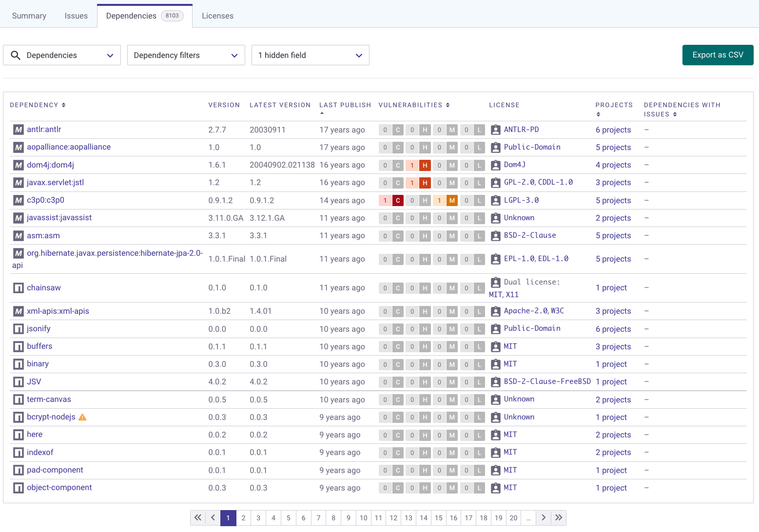Click the license icon beside Dual license

pyautogui.click(x=496, y=282)
